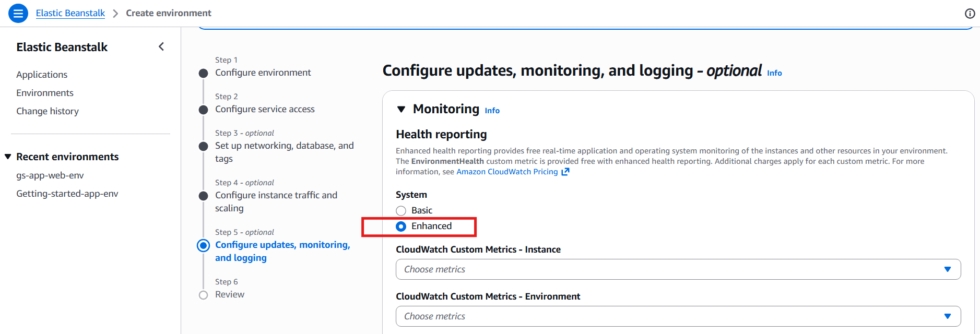980x334 pixels.
Task: Click the Step 6 Review step circle
Action: click(204, 295)
